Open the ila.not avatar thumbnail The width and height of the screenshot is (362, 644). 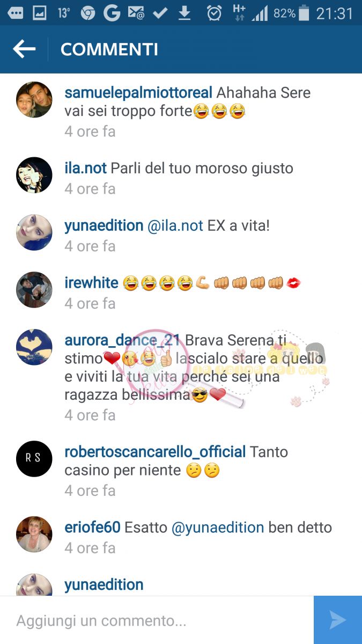[34, 175]
